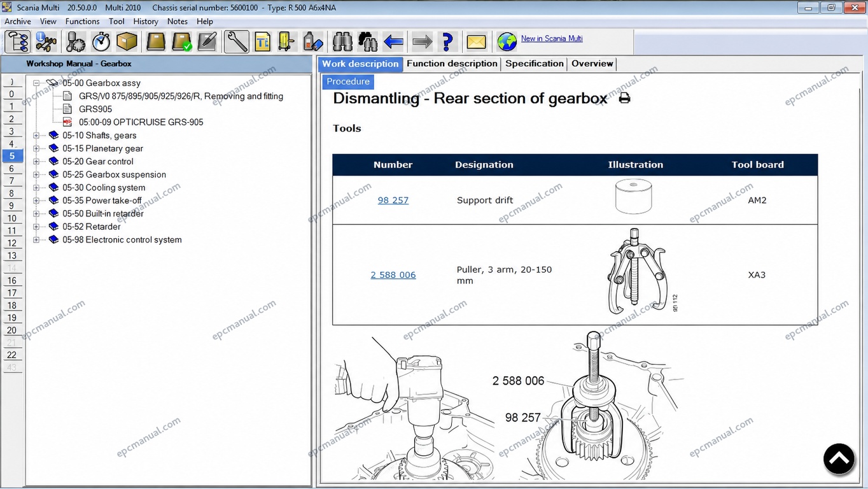Screen dimensions: 868x489
Task: Click the 3 arm puller illustration thumbnail
Action: [x=638, y=272]
